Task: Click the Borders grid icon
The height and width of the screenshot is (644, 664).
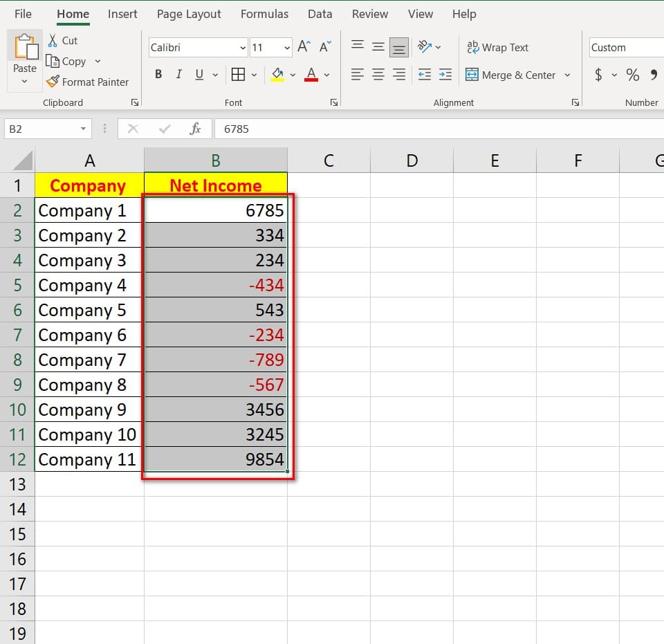Action: (x=238, y=75)
